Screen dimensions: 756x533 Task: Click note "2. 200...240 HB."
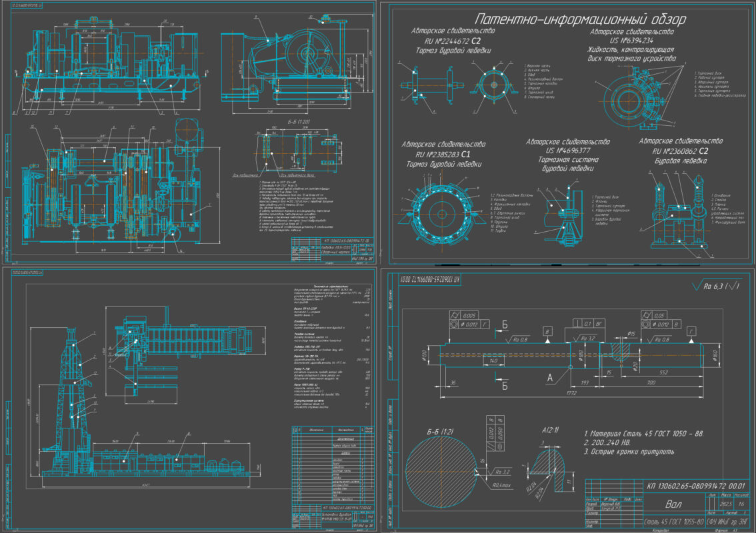tap(607, 442)
